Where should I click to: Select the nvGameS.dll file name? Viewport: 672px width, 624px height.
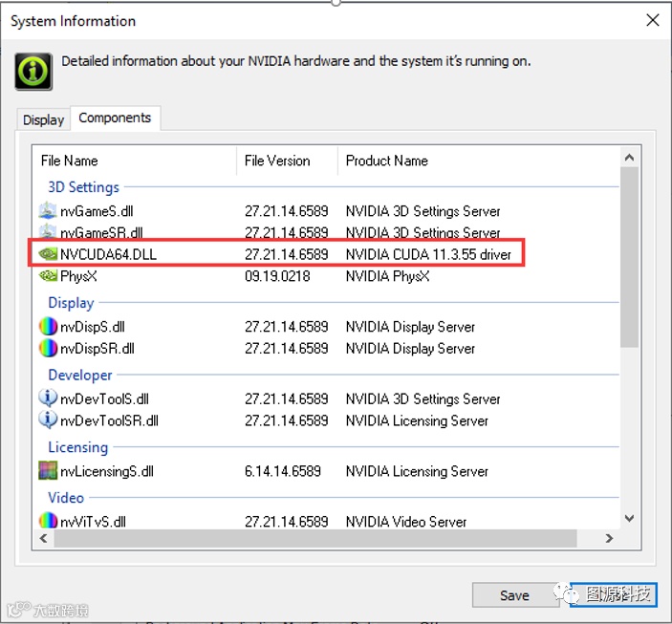point(97,211)
